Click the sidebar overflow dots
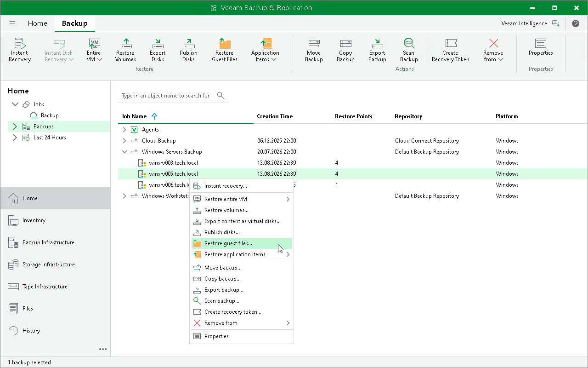This screenshot has height=368, width=588. [x=103, y=349]
